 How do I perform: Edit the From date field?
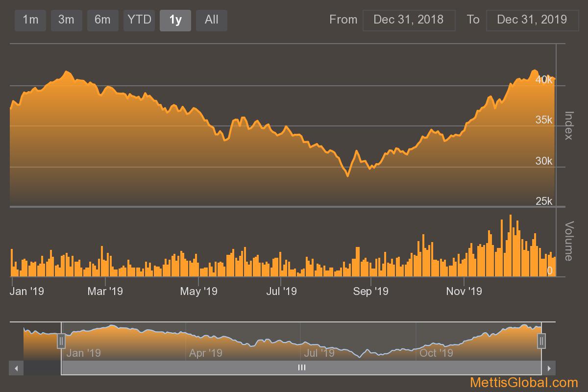pyautogui.click(x=409, y=20)
